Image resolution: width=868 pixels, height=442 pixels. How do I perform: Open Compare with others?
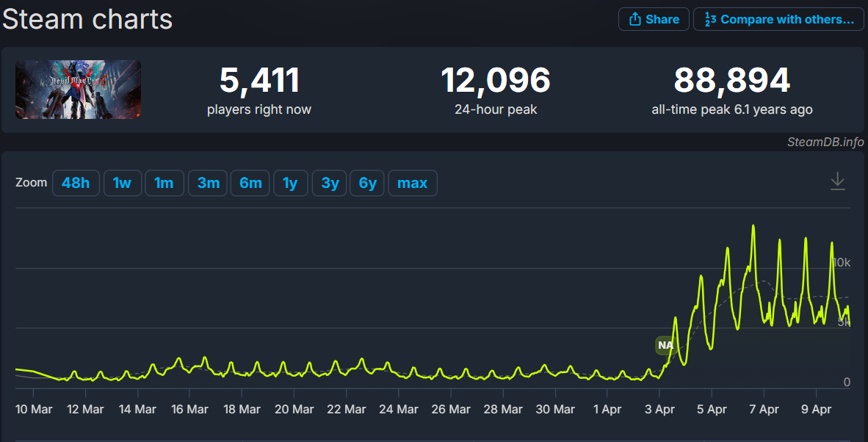tap(778, 19)
